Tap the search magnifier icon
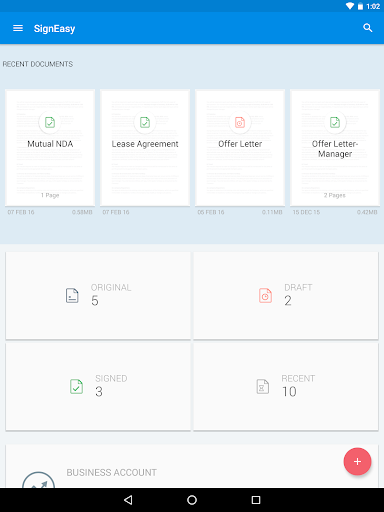Viewport: 384px width, 512px height. pos(368,28)
